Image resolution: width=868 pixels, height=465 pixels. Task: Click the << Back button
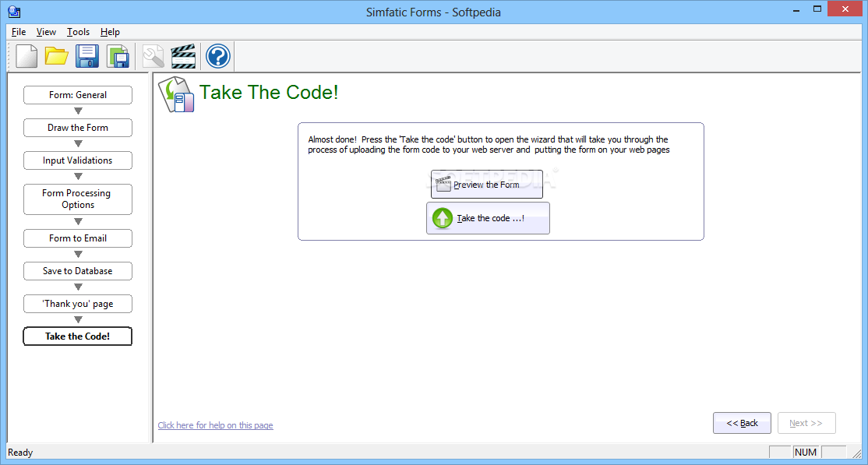pos(742,423)
